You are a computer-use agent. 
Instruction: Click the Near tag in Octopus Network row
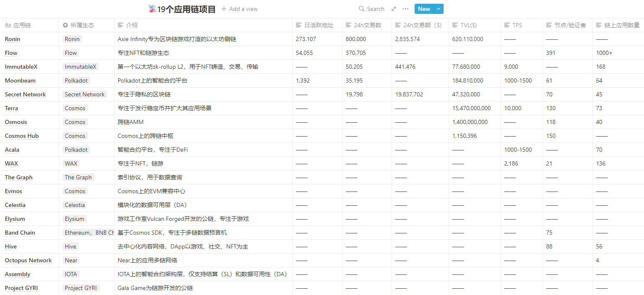pyautogui.click(x=71, y=260)
